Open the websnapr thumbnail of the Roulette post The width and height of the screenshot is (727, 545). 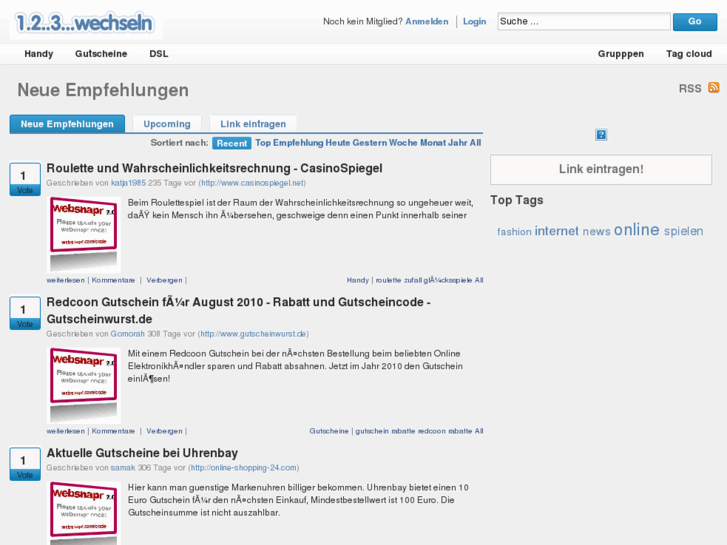point(83,235)
